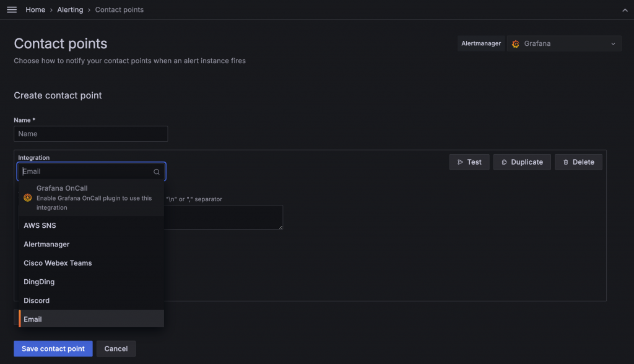Image resolution: width=634 pixels, height=364 pixels.
Task: Collapse the top bar with chevron-up icon
Action: click(x=625, y=10)
